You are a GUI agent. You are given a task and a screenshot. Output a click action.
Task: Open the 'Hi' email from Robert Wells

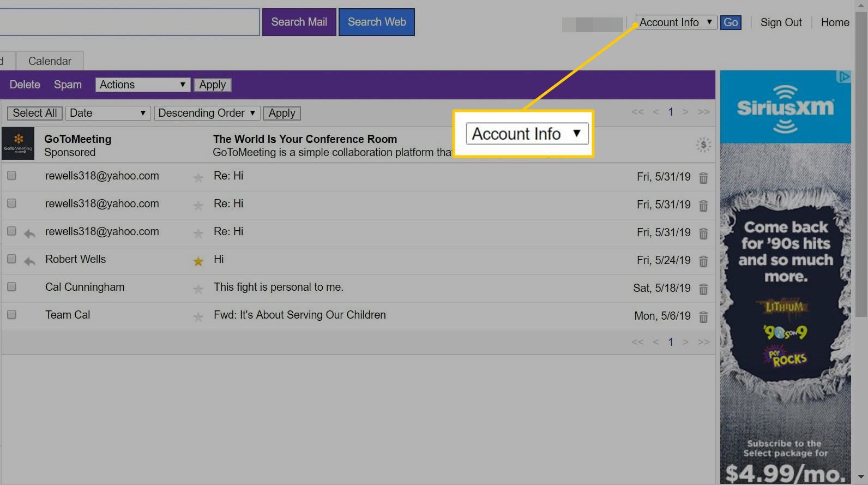click(x=219, y=259)
